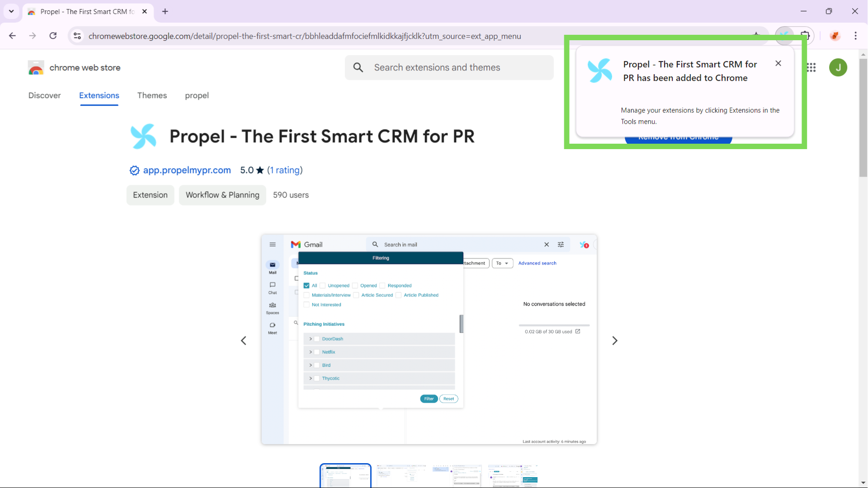Show the previous screenshot in carousel
This screenshot has width=868, height=488.
[244, 340]
